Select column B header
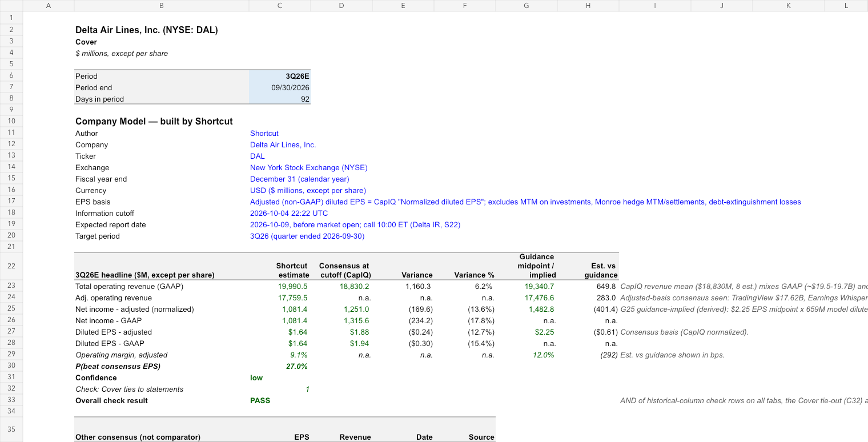Viewport: 868px width, 442px height. tap(162, 6)
